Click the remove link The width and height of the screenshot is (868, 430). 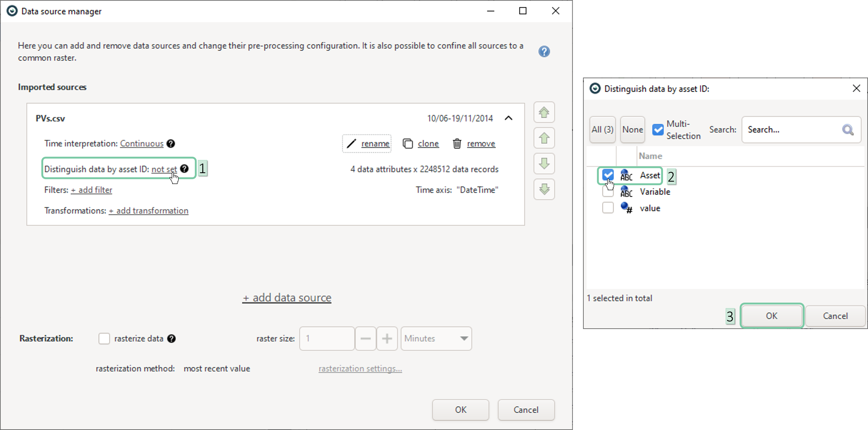click(481, 144)
